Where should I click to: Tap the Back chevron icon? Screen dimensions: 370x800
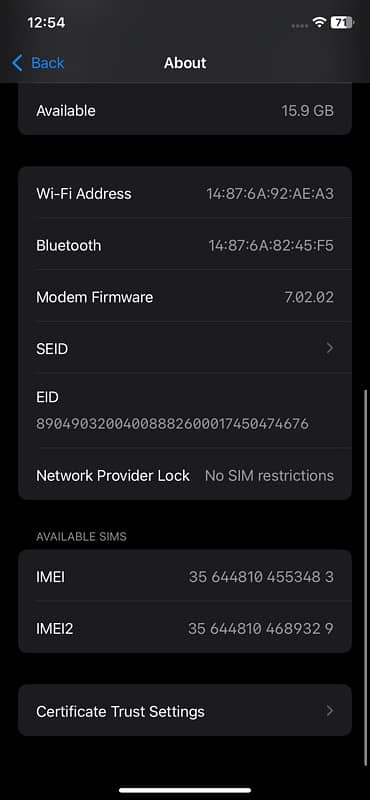click(x=17, y=63)
